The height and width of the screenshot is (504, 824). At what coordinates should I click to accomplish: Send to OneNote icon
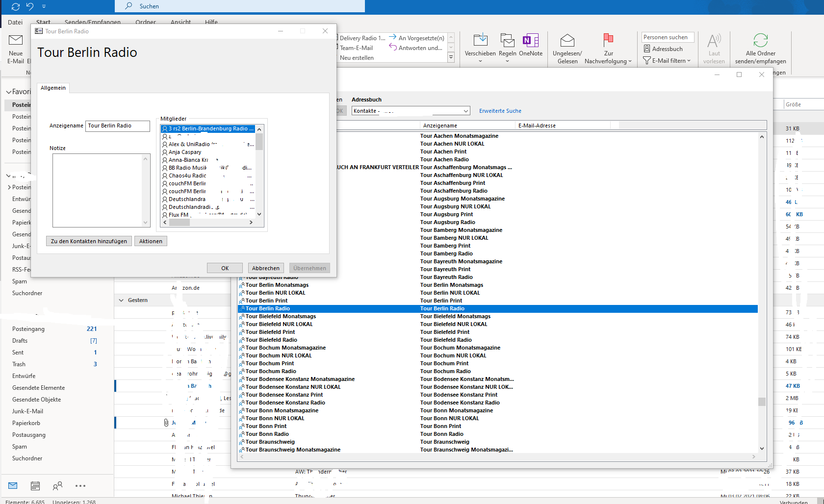pyautogui.click(x=531, y=40)
